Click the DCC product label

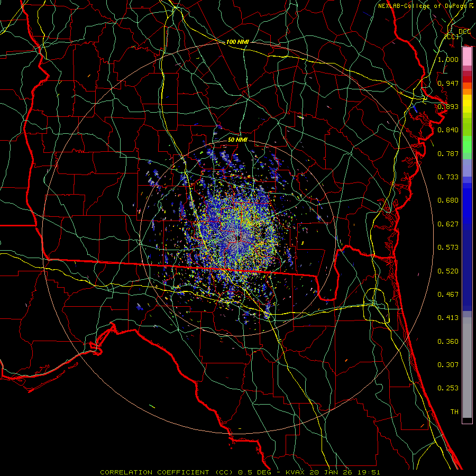pos(464,32)
